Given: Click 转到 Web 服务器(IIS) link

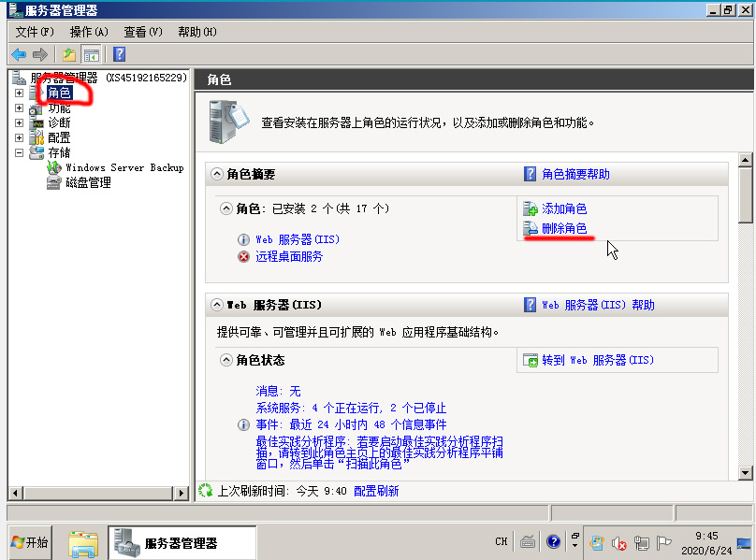Looking at the screenshot, I should [598, 360].
